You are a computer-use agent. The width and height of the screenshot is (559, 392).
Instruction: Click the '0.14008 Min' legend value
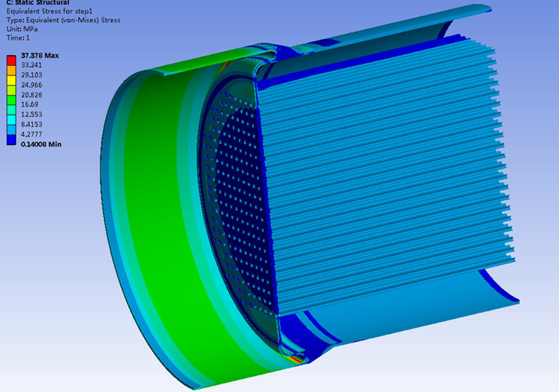click(41, 144)
